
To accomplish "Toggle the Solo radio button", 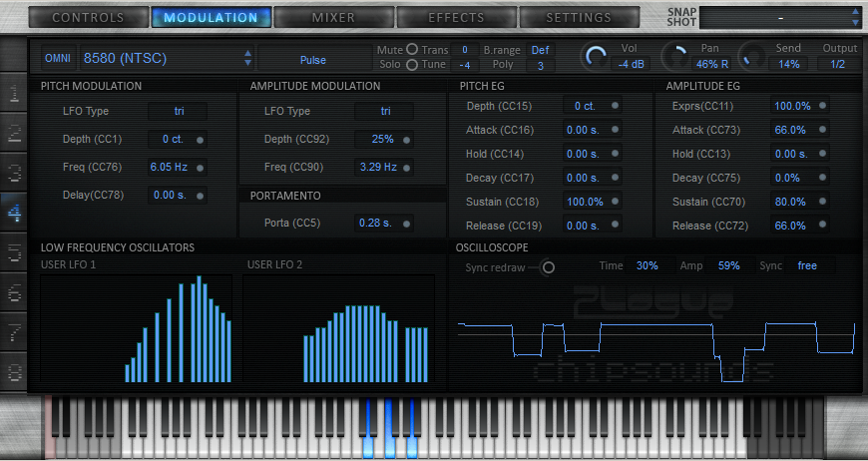I will [412, 65].
